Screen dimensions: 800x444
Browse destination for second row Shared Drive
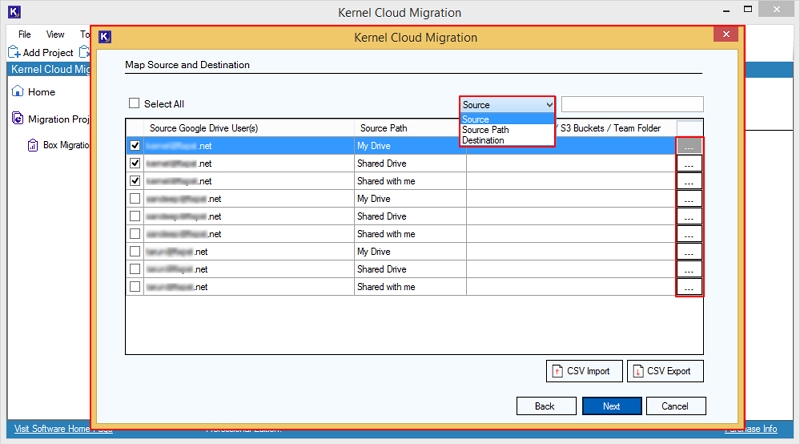689,164
